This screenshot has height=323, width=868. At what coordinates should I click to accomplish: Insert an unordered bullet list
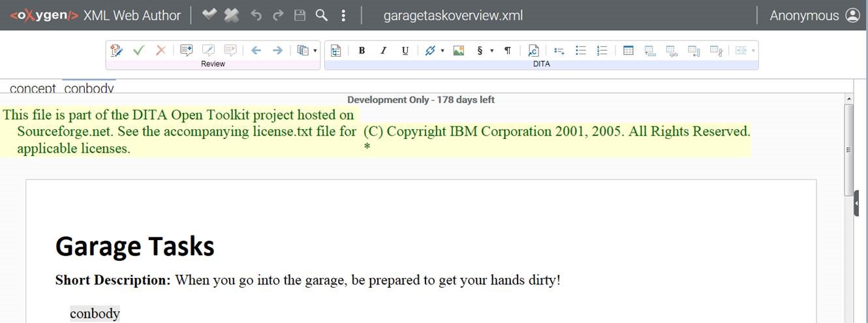click(x=580, y=50)
